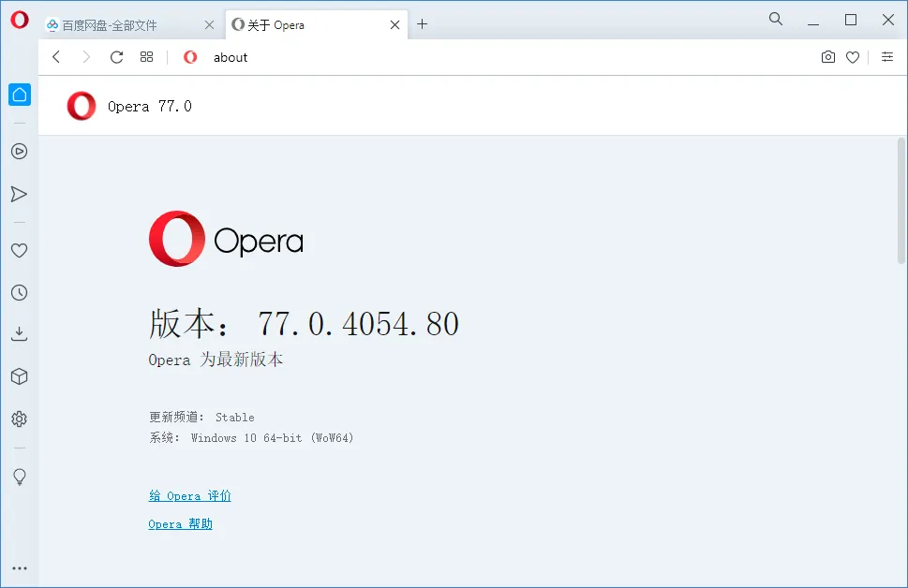Bookmark this page using the heart icon
This screenshot has height=588, width=908.
(x=853, y=57)
